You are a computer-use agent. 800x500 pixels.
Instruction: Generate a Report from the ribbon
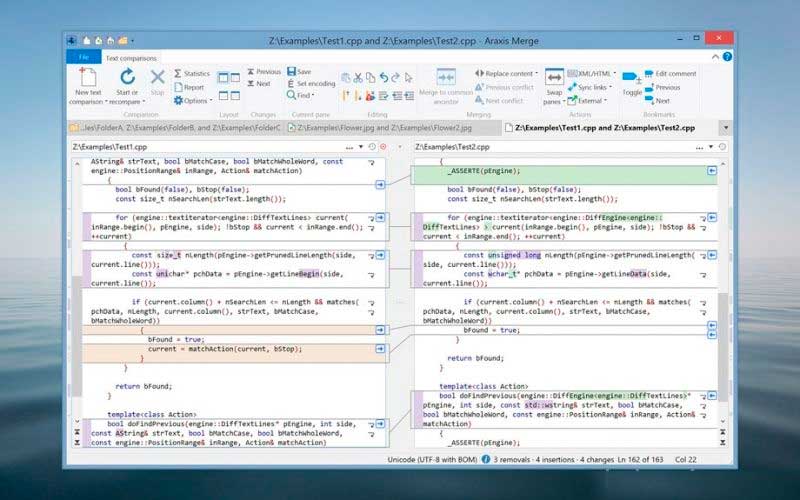(x=189, y=87)
